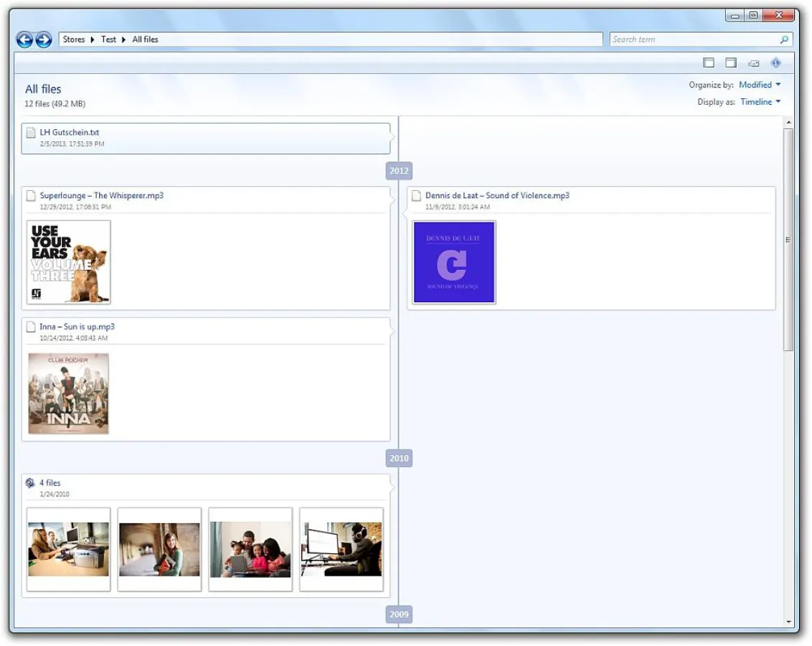Click the blue diamond info icon

click(x=775, y=63)
